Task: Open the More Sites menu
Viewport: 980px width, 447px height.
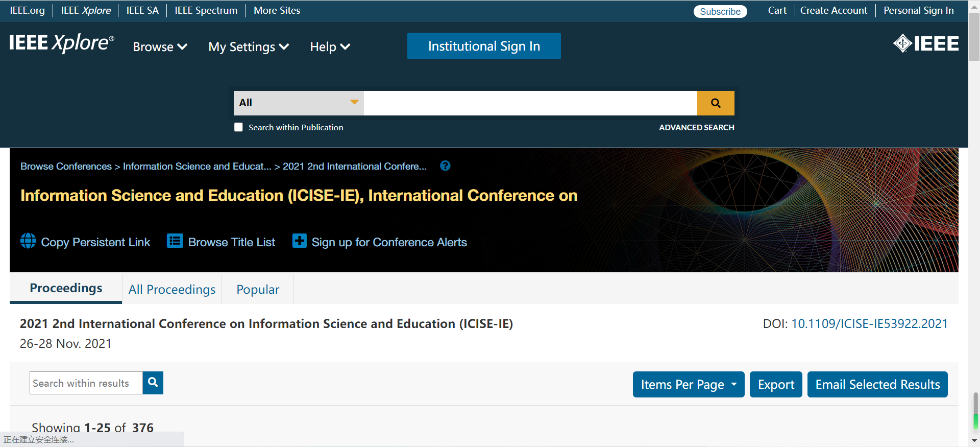Action: (277, 11)
